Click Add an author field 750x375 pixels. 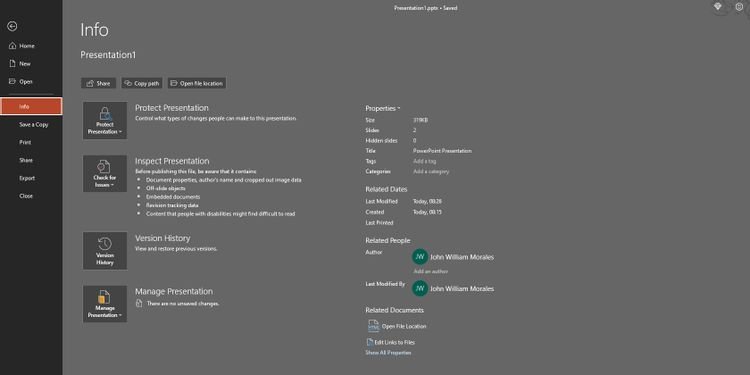[x=430, y=271]
